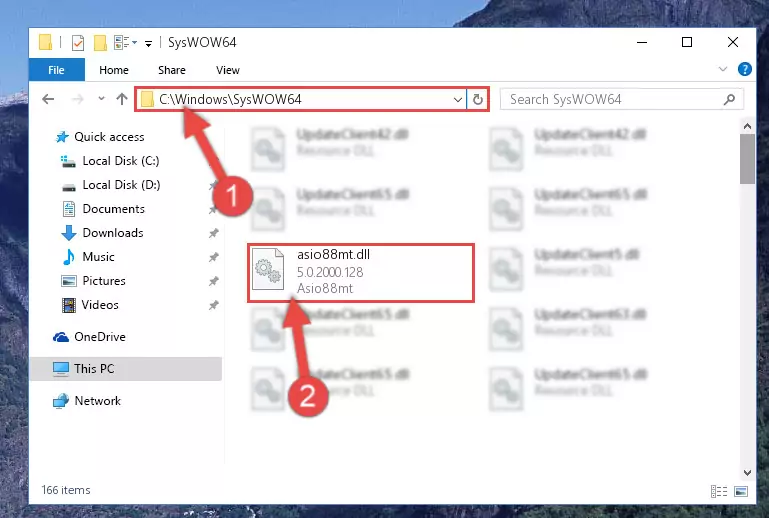Click the asio88mt.dll file name

pos(333,255)
